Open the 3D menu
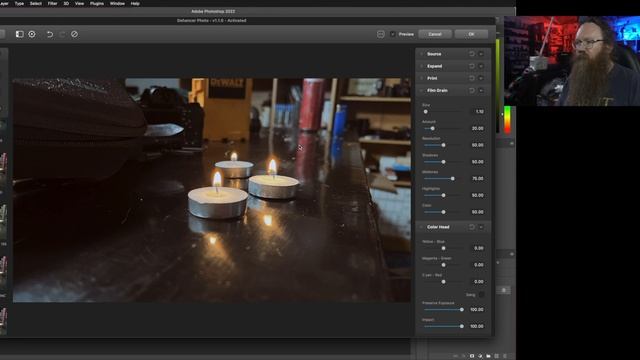Viewport: 640px width, 360px height. pos(66,3)
